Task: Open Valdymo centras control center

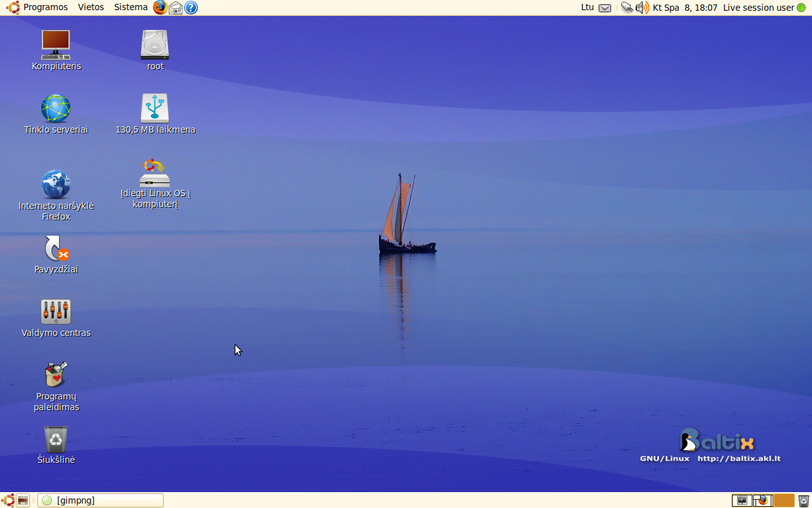Action: 56,312
